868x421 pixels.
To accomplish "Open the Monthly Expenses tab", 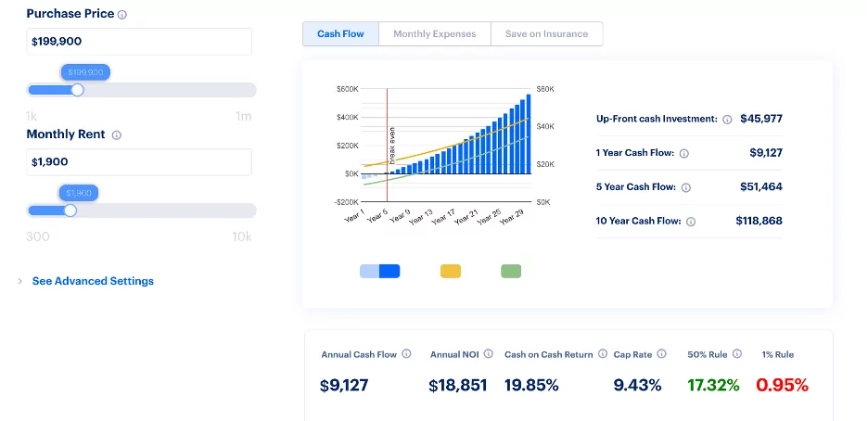I will 435,33.
